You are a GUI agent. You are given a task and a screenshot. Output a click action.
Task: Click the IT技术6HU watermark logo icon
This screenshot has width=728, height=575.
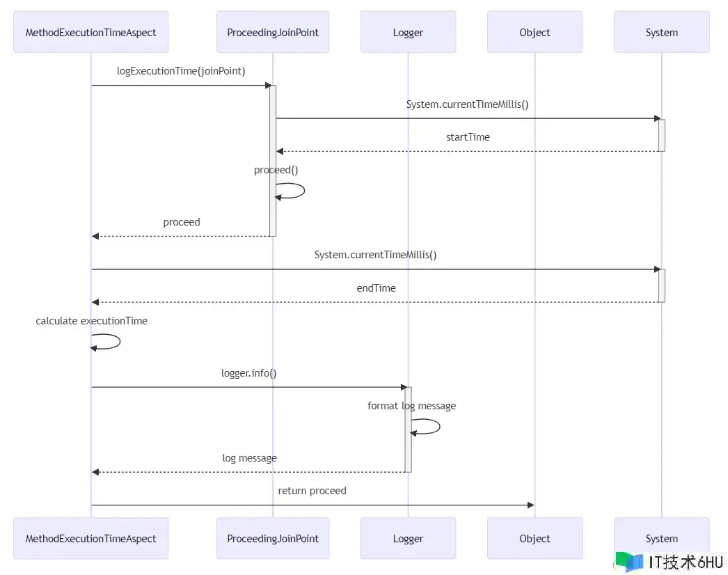click(x=632, y=562)
